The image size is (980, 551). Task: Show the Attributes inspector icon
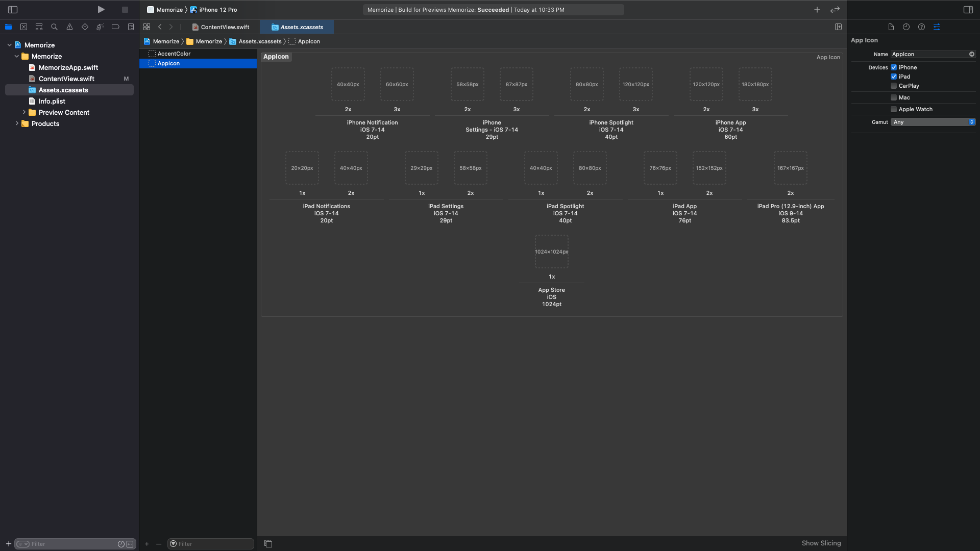tap(937, 27)
